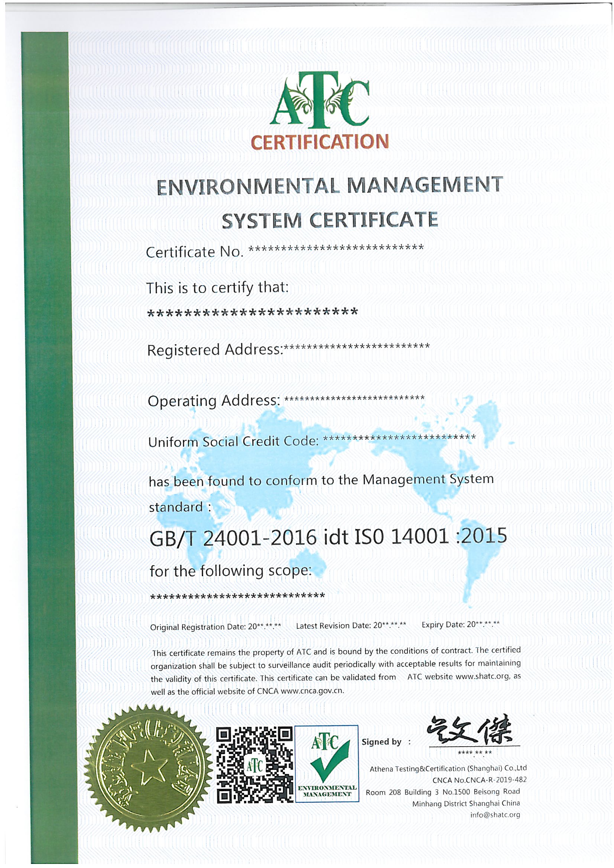614x868 pixels.
Task: Click the "Room 208 Building 3" address line
Action: point(443,792)
